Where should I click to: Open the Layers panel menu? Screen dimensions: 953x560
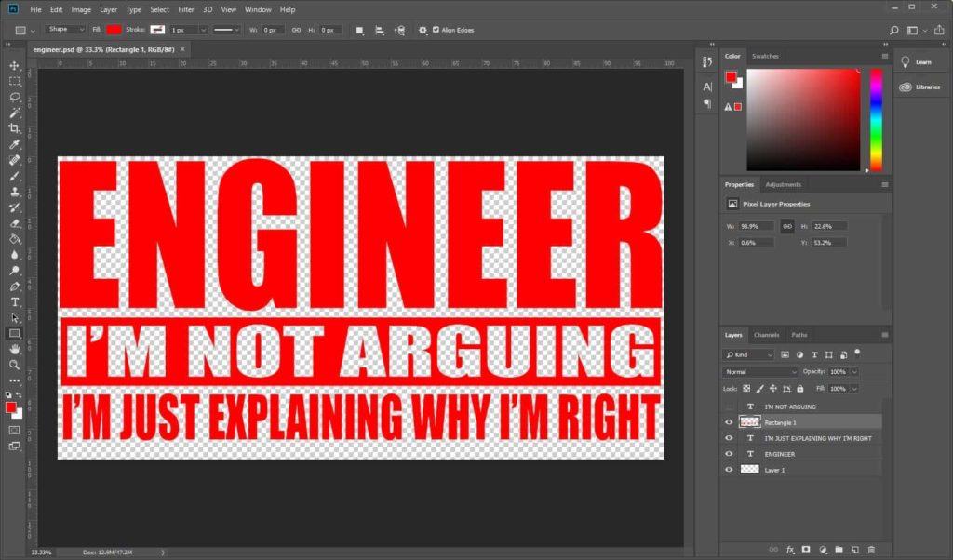coord(885,335)
